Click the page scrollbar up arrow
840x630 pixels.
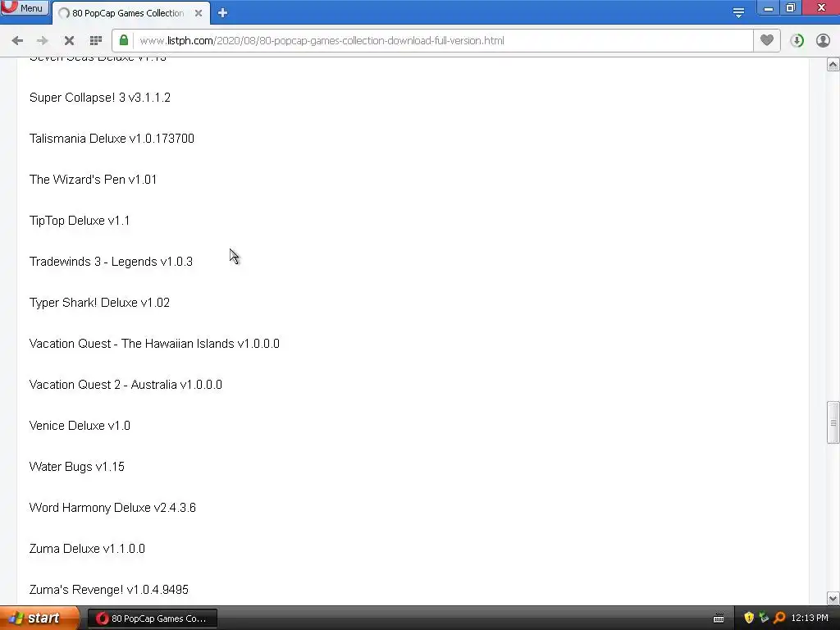pos(833,65)
